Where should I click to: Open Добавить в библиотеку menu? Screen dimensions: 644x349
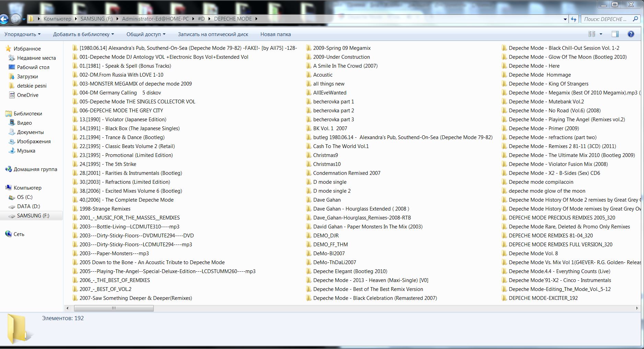(83, 34)
